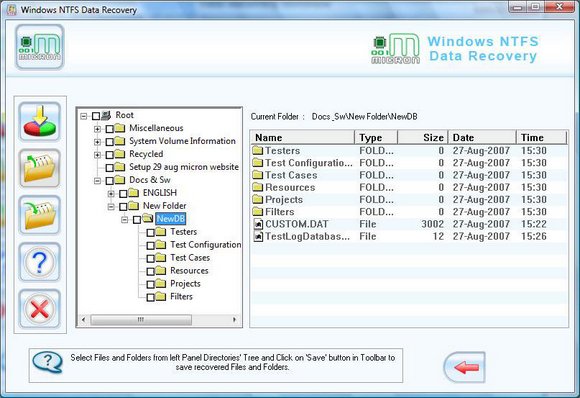Select the Setup 29 aug micron website item
The image size is (580, 398).
[184, 167]
